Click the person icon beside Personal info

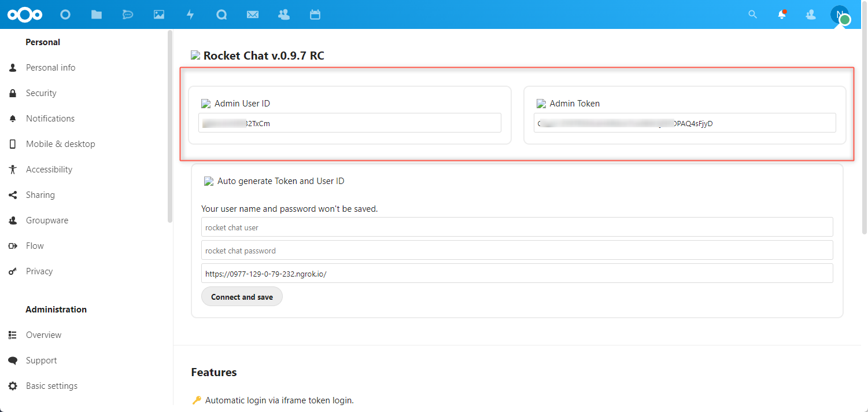(13, 68)
